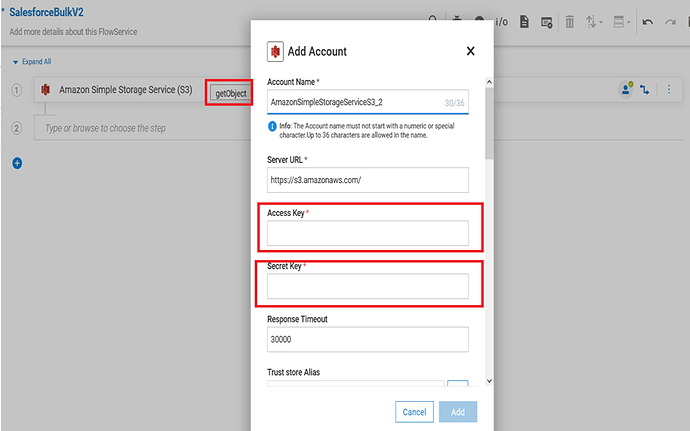Click the Trust store Alias field
This screenshot has height=431, width=690.
pos(356,383)
